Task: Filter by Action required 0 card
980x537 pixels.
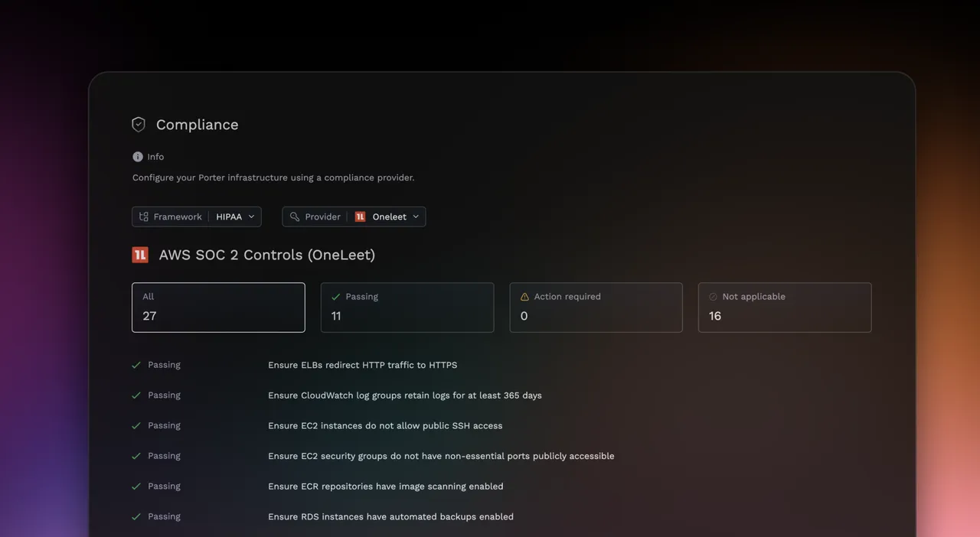Action: pos(596,308)
